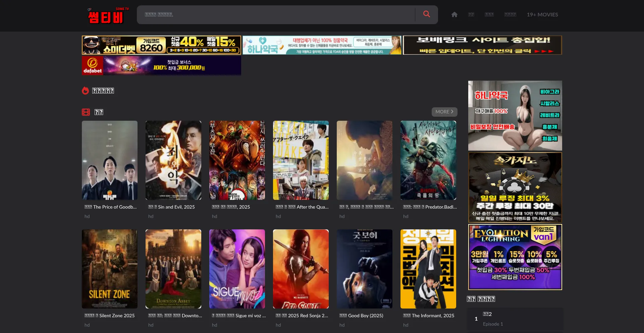
Task: Open the MORE list with chevron
Action: [x=444, y=112]
